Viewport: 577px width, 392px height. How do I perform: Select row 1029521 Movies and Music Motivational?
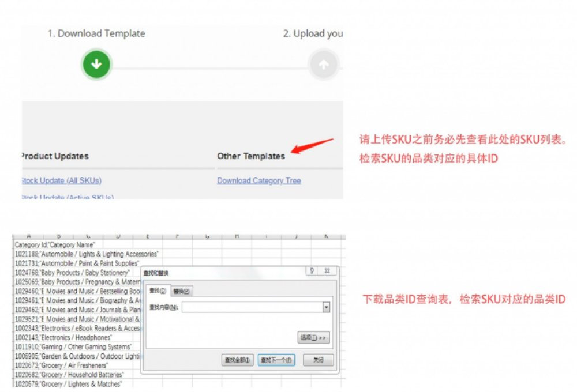click(78, 319)
